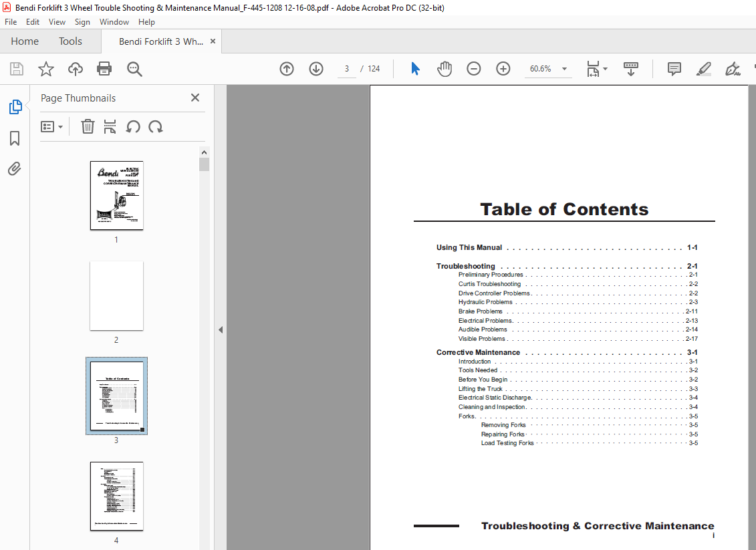This screenshot has height=550, width=756.
Task: Select page 1 thumbnail
Action: pos(117,195)
